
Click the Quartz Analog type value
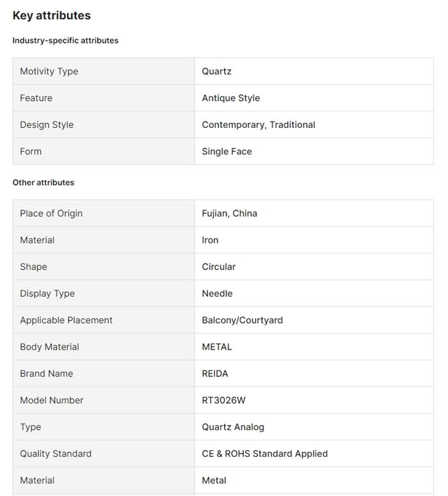tap(233, 427)
